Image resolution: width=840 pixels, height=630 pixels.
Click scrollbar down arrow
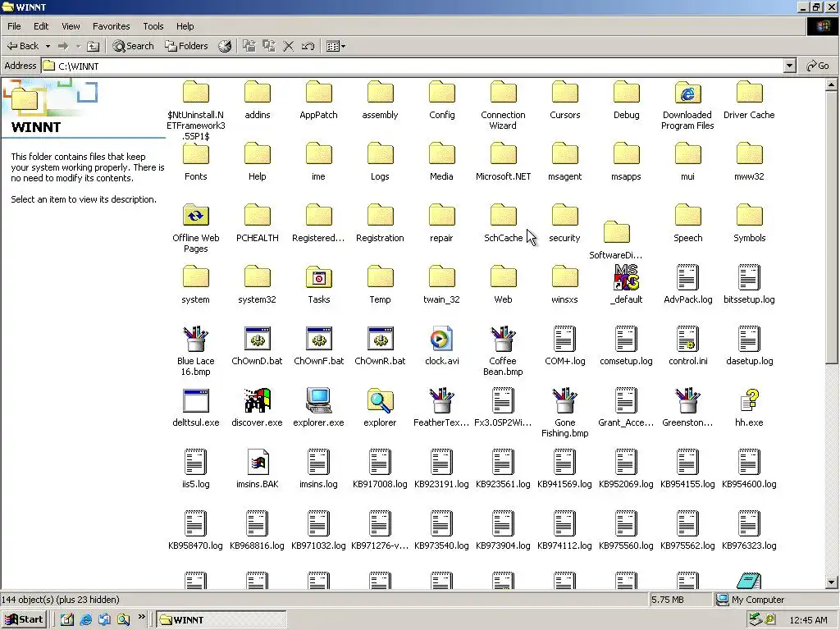click(831, 582)
